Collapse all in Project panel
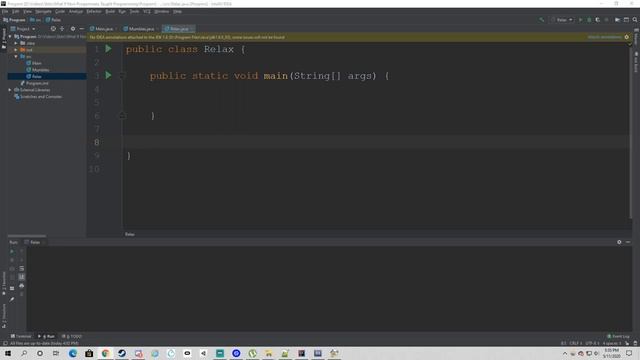The height and width of the screenshot is (360, 640). 62,29
